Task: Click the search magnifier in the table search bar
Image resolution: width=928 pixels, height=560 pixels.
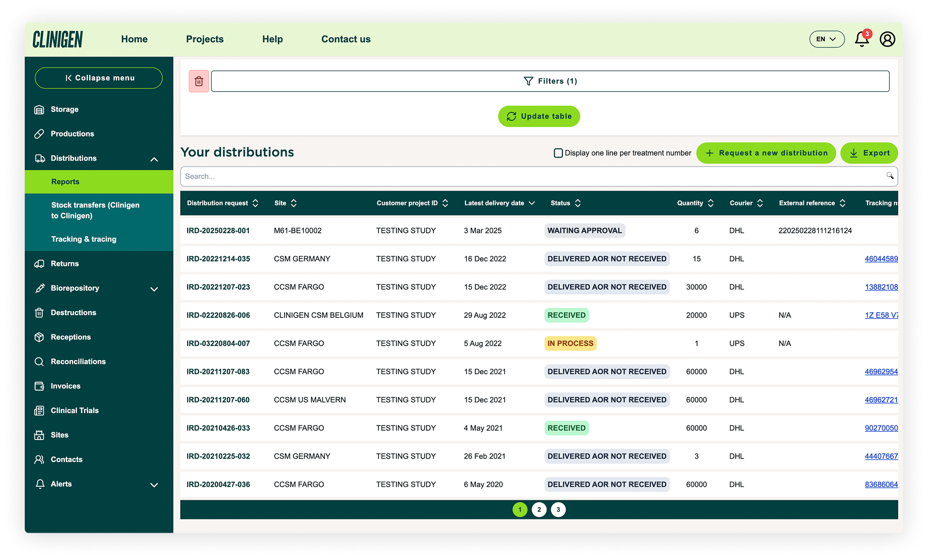Action: pyautogui.click(x=890, y=176)
